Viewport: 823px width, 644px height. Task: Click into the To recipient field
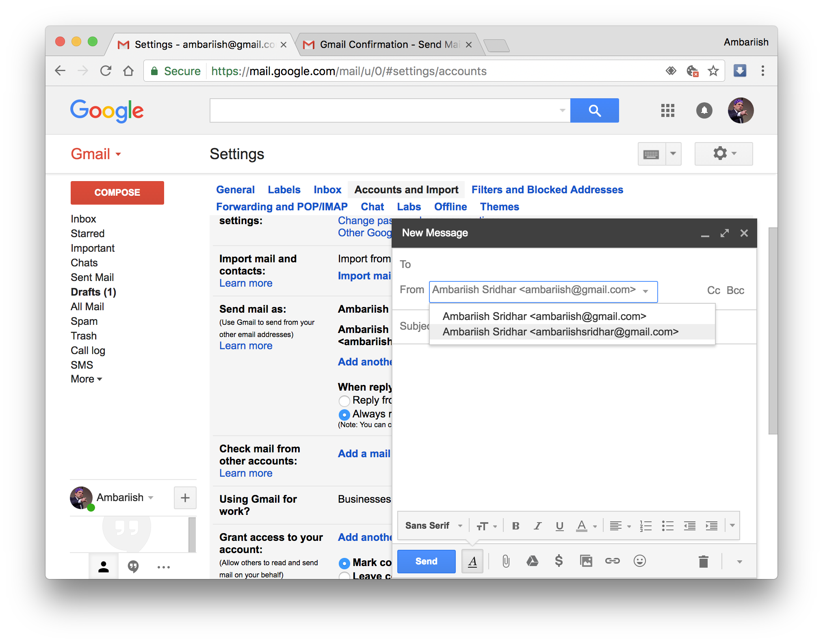(x=569, y=264)
